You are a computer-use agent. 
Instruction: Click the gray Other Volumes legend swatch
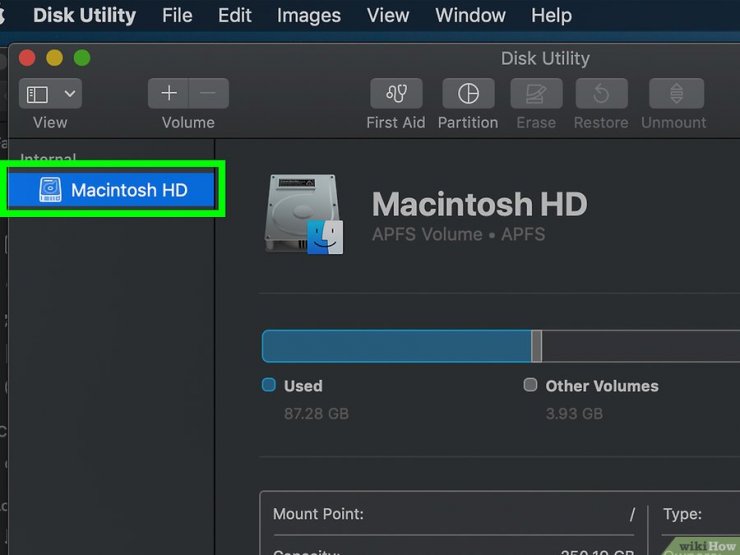point(530,385)
